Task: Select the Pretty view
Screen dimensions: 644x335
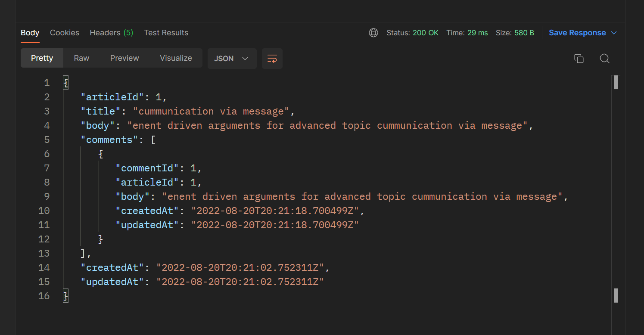Action: coord(42,58)
